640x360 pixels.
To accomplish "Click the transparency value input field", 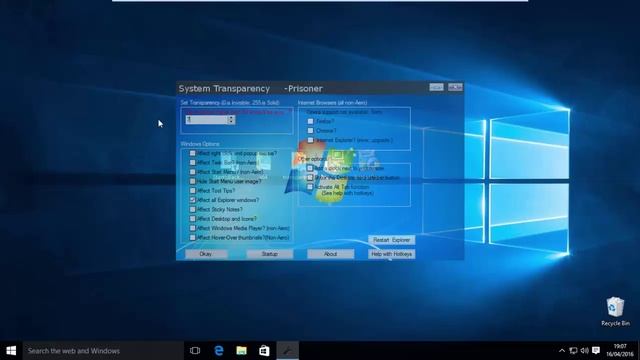I will [206, 120].
